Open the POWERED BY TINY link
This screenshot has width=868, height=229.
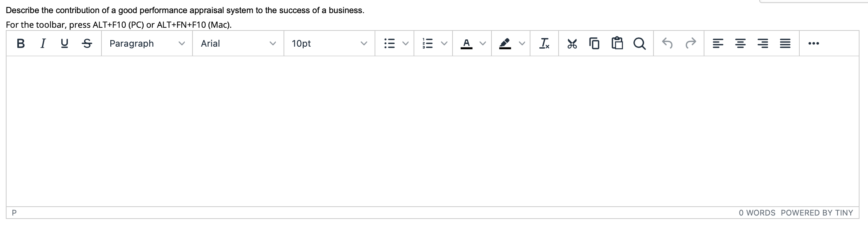[817, 213]
